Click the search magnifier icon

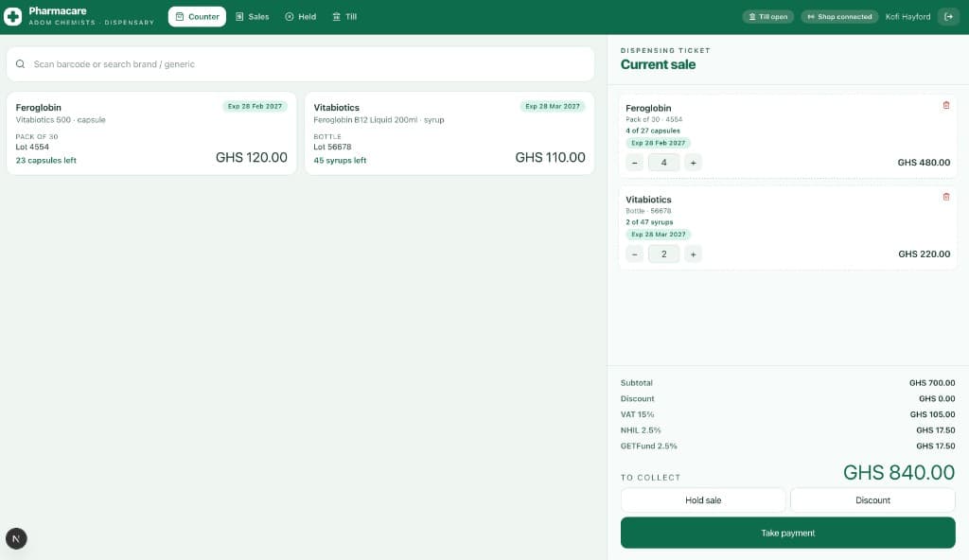click(21, 64)
